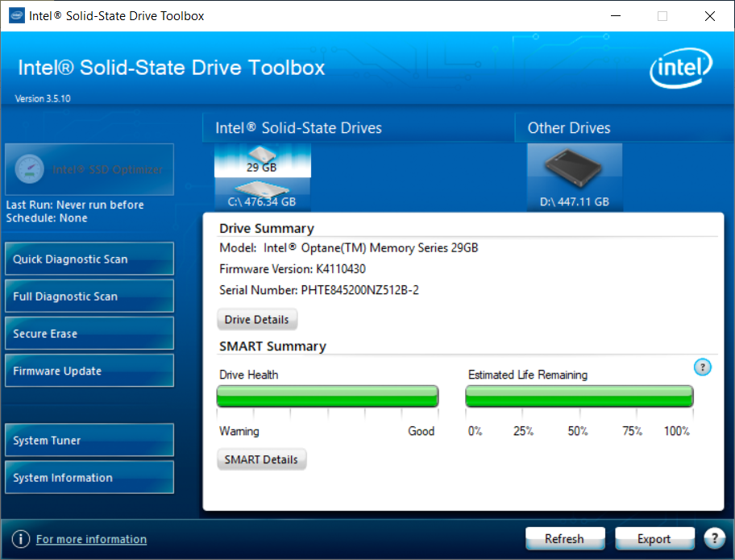Screen dimensions: 735x560
Task: Click the Last Run: Never run before text
Action: [x=75, y=205]
